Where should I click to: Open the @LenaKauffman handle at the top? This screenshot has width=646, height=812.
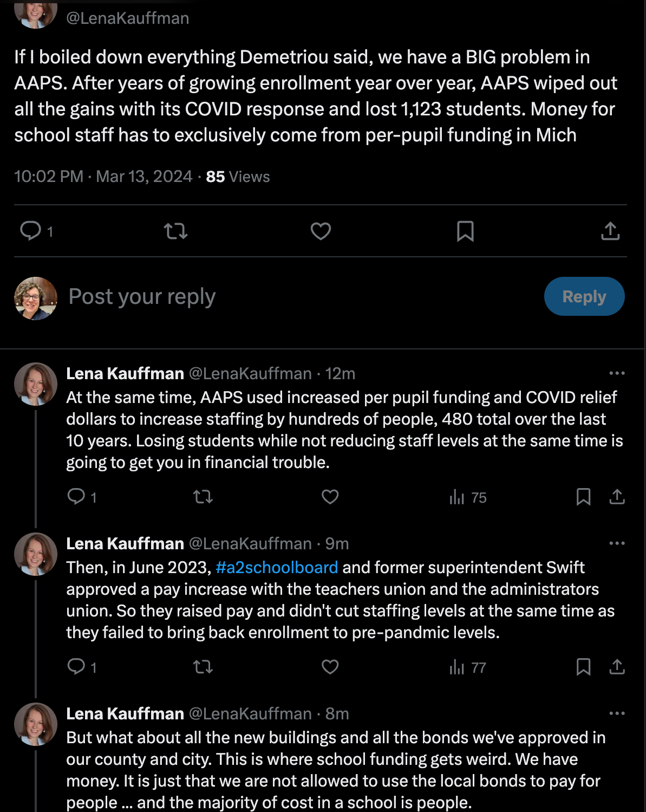[x=127, y=18]
